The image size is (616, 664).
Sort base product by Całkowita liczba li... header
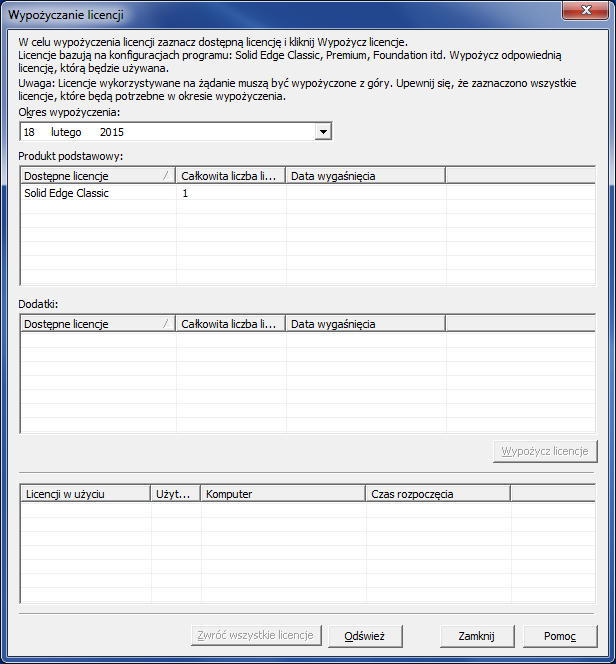point(231,176)
